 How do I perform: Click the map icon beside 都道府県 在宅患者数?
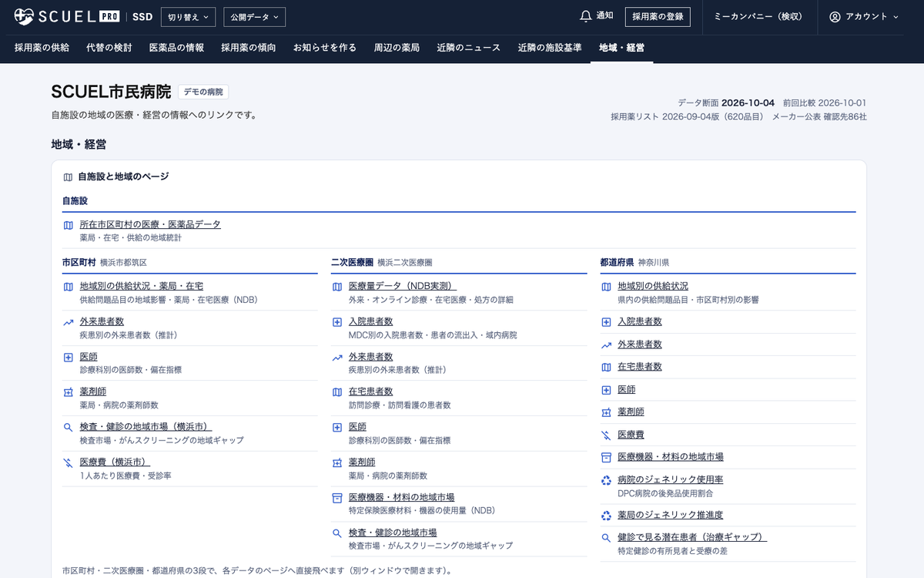click(x=606, y=368)
